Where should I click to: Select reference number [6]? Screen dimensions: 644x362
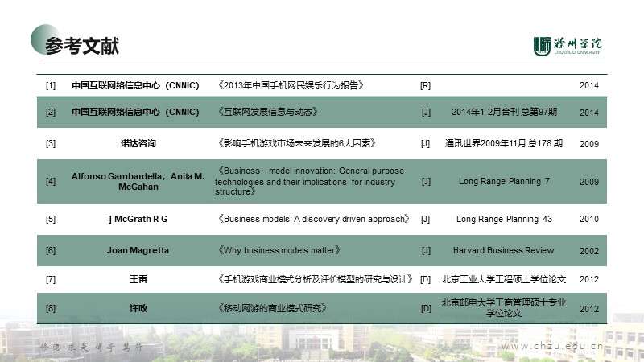click(x=51, y=250)
